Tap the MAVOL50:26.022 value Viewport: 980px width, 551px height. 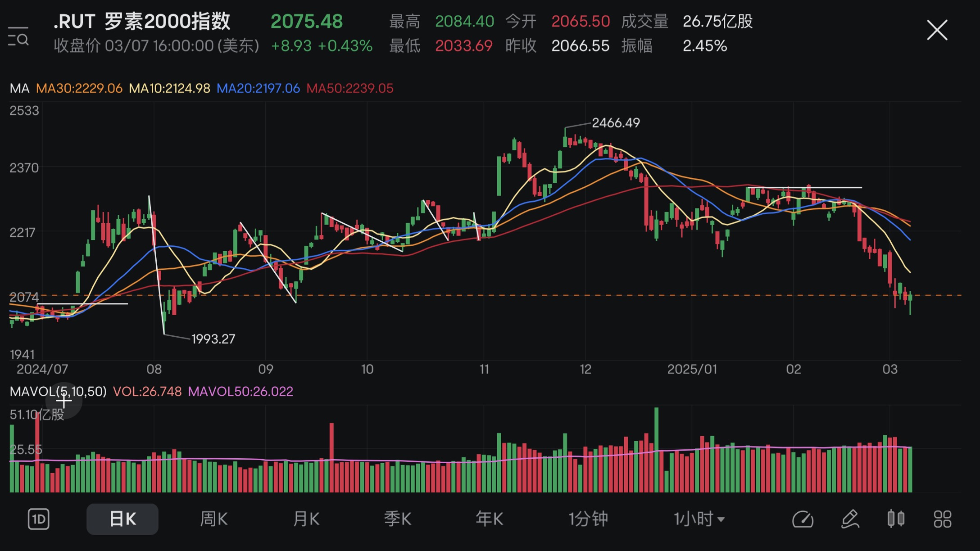(240, 391)
